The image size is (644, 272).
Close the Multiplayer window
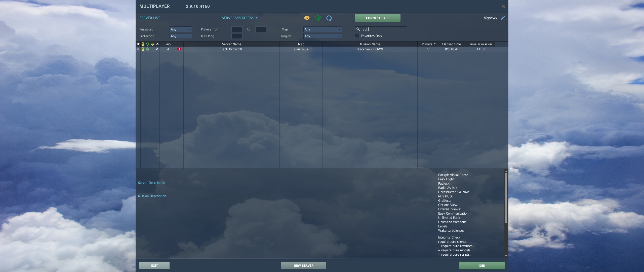[x=503, y=6]
